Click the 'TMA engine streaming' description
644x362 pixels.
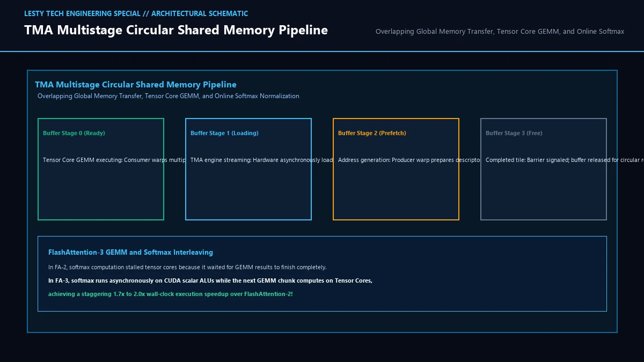[x=262, y=160]
